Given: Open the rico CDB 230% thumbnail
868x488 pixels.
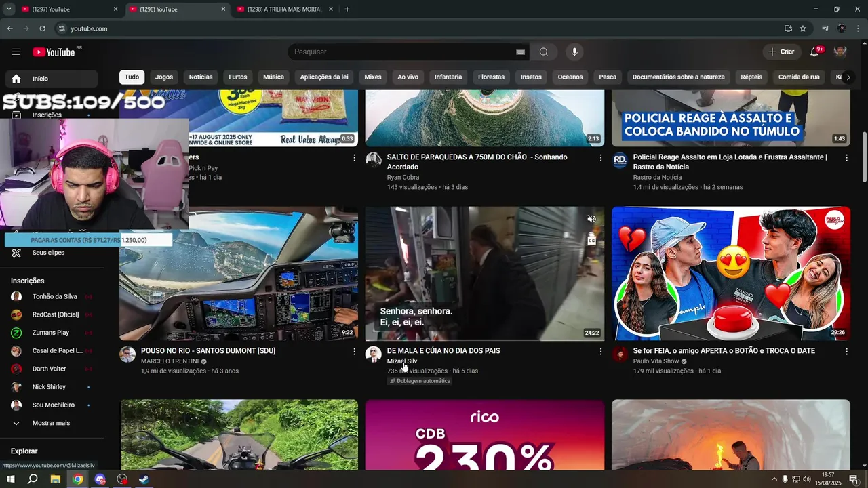Looking at the screenshot, I should [x=485, y=434].
